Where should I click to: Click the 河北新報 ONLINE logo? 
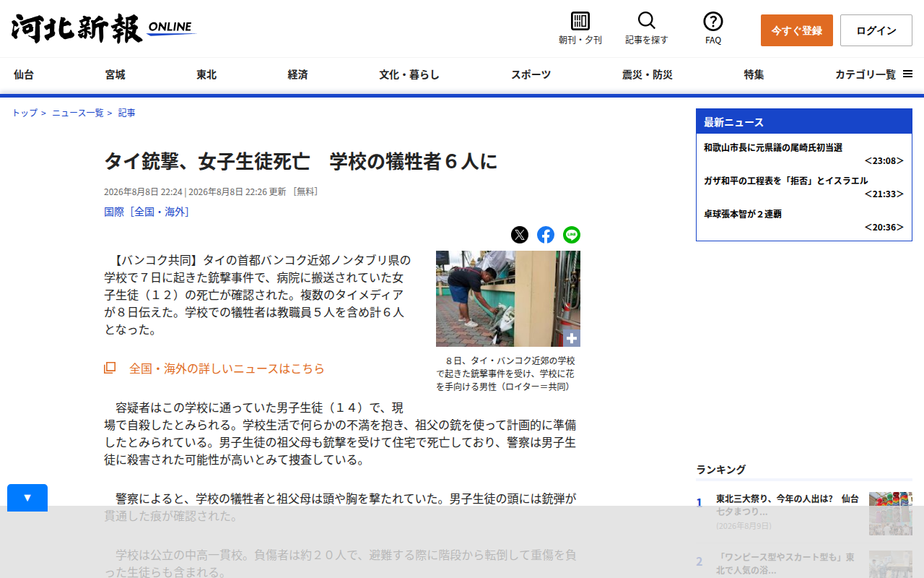103,29
